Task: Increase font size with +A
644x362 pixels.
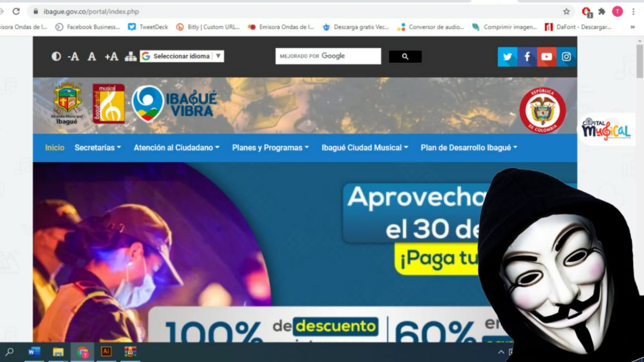Action: 111,56
